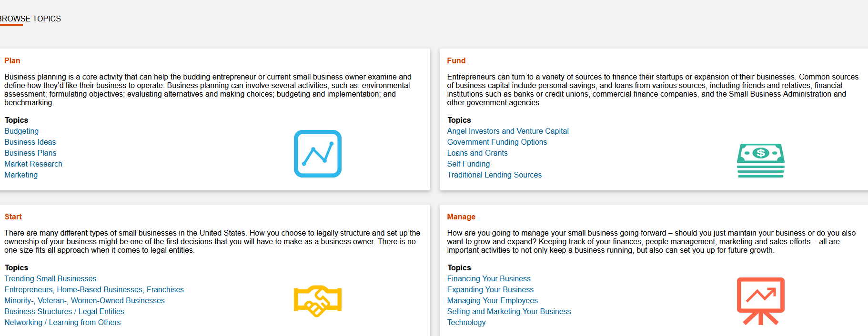Select Networking / Learning from Others
Viewport: 868px width, 336px height.
click(62, 322)
